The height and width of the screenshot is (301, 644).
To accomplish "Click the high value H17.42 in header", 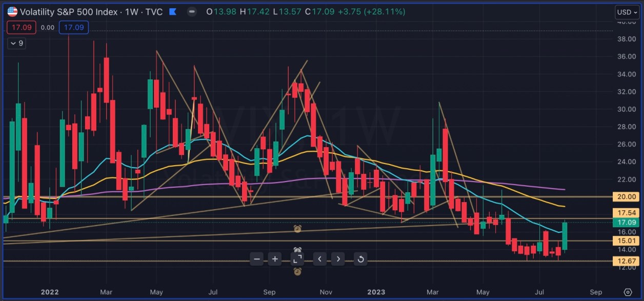I will [x=255, y=11].
